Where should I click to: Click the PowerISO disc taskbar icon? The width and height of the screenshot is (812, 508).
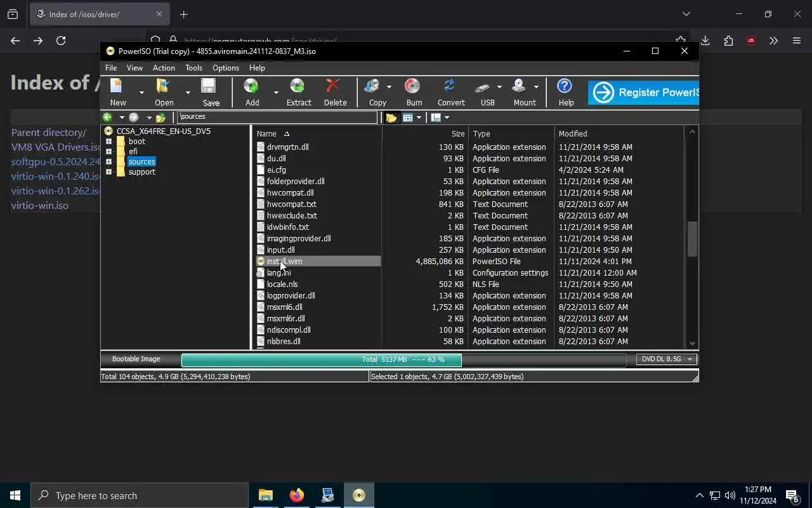[x=359, y=495]
